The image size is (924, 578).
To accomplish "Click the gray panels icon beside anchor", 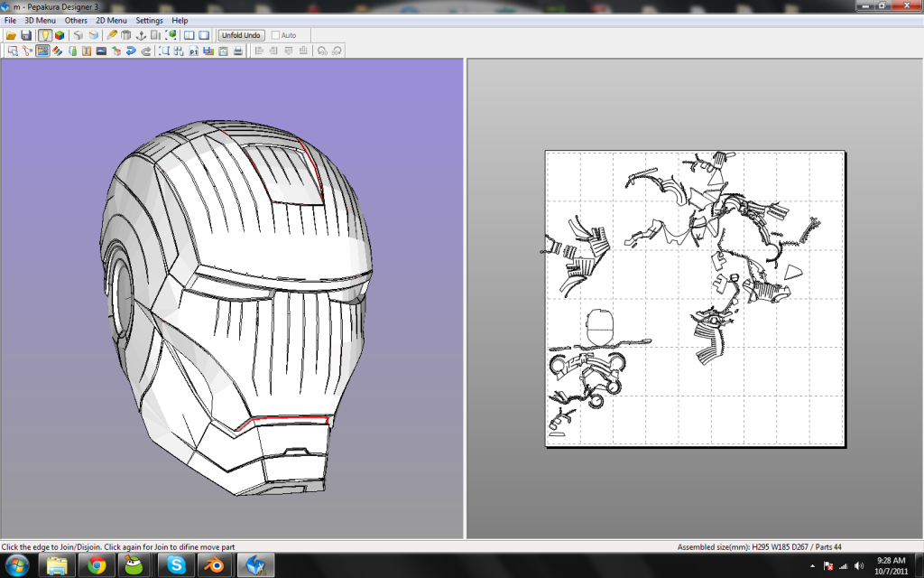I will pyautogui.click(x=155, y=35).
